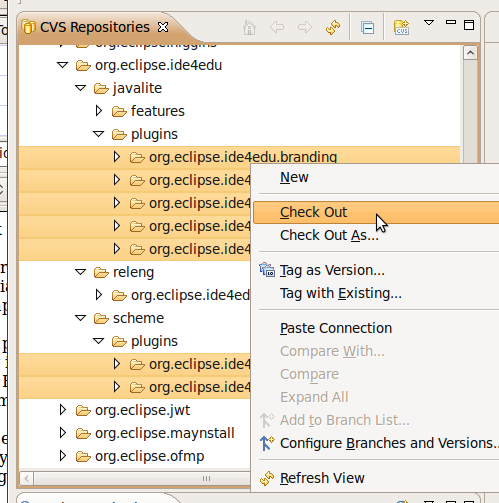Click the Collapse All toolbar icon
The image size is (499, 503).
(x=367, y=27)
